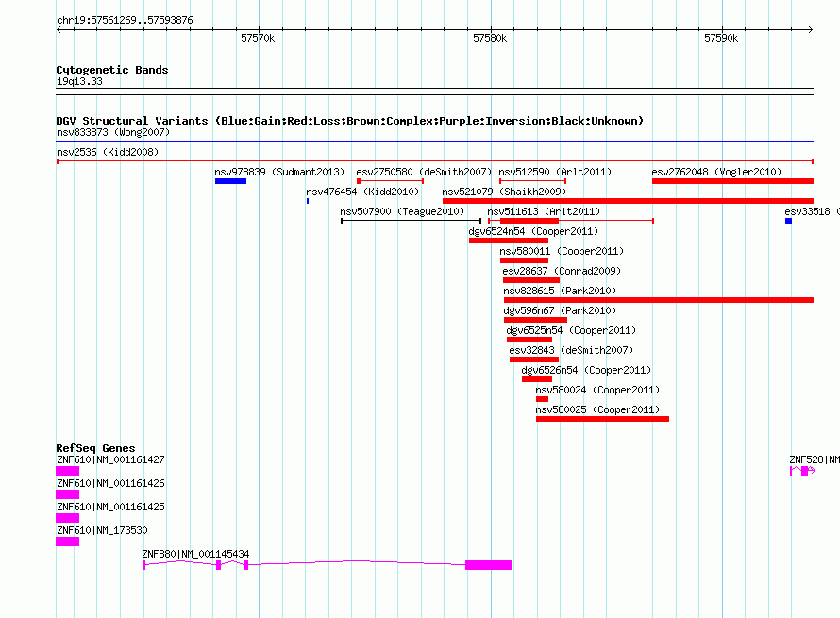The width and height of the screenshot is (840, 618).
Task: Select the magenta ZNF610 NM_173530 exon block
Action: [68, 542]
